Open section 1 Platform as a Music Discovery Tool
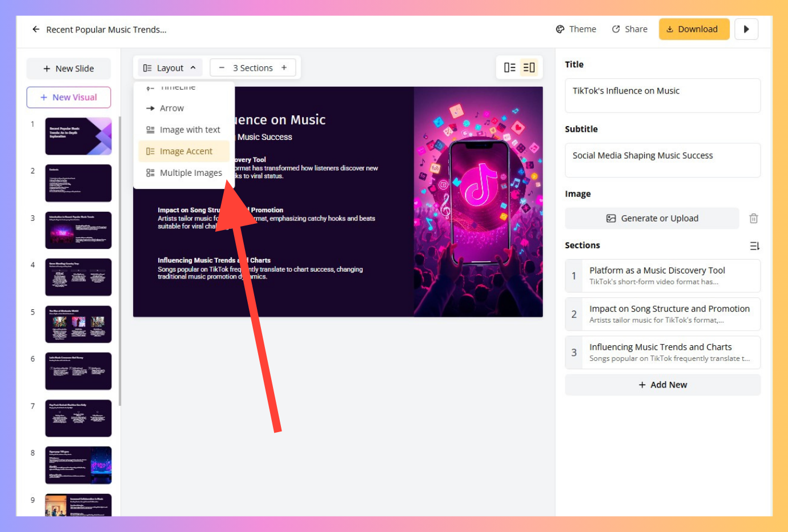The width and height of the screenshot is (788, 532). coord(662,276)
